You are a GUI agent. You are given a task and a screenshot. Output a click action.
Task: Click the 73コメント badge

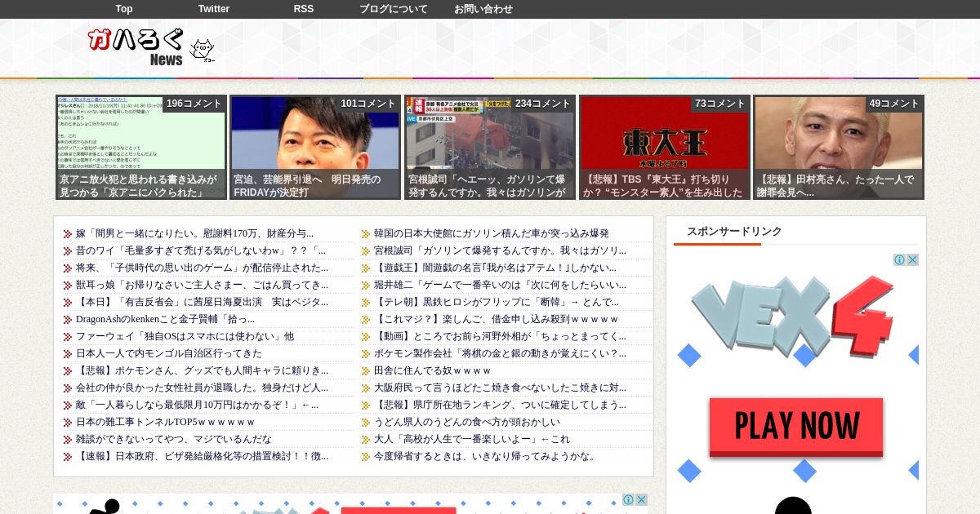719,104
